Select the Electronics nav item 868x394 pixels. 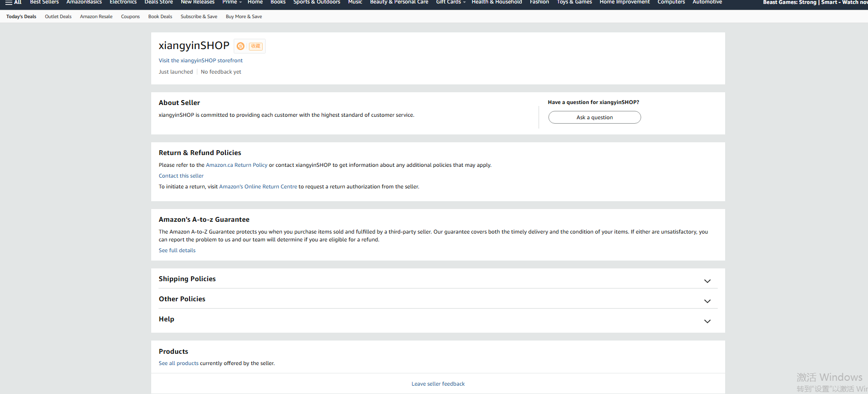tap(123, 2)
